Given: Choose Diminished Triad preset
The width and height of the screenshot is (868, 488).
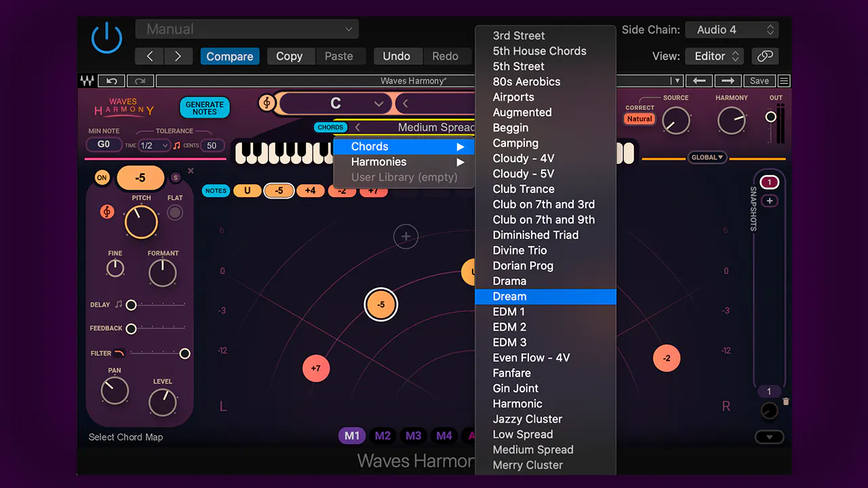Looking at the screenshot, I should click(x=545, y=235).
